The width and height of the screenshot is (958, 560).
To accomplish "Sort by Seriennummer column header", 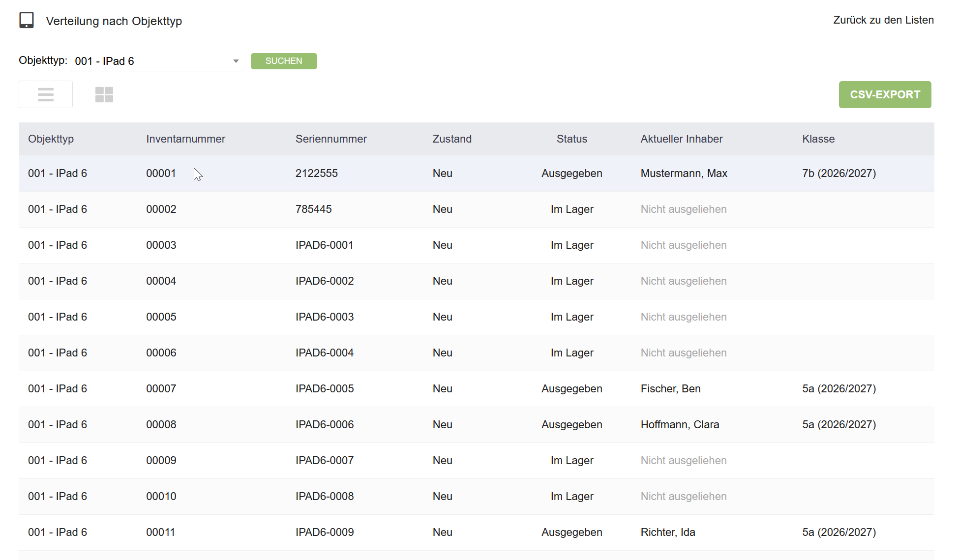I will coord(331,139).
